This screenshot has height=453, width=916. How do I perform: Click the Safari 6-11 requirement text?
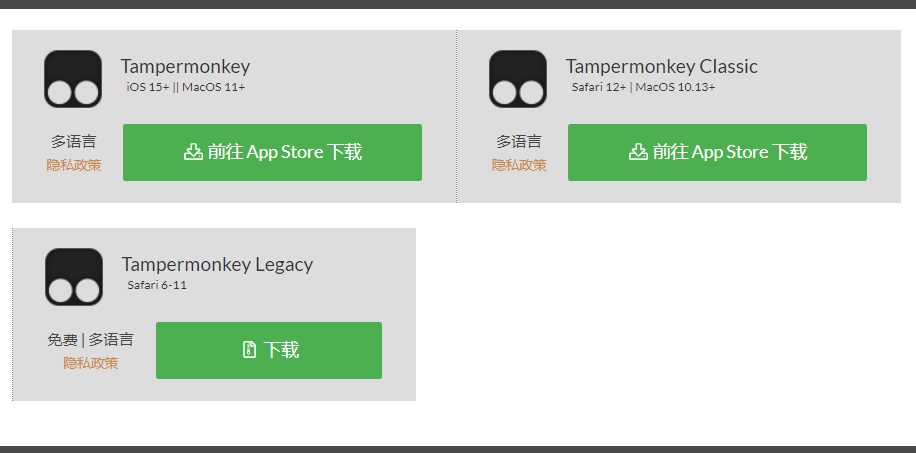pos(157,286)
